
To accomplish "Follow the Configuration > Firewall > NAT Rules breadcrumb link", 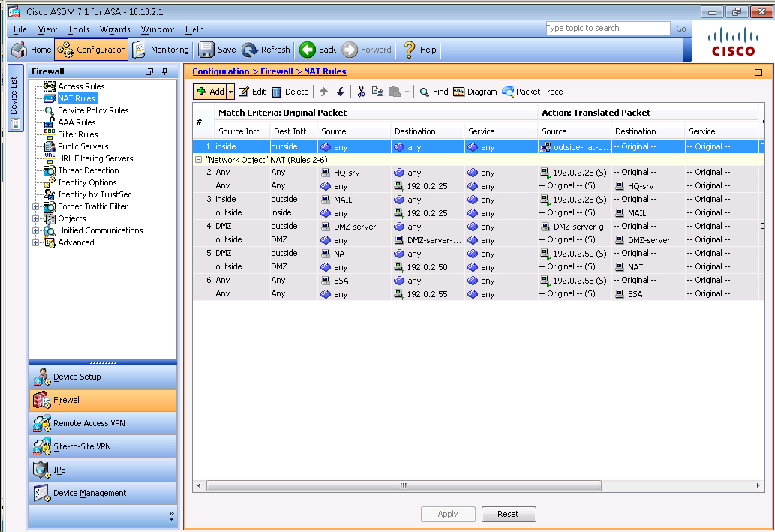I will pos(269,71).
